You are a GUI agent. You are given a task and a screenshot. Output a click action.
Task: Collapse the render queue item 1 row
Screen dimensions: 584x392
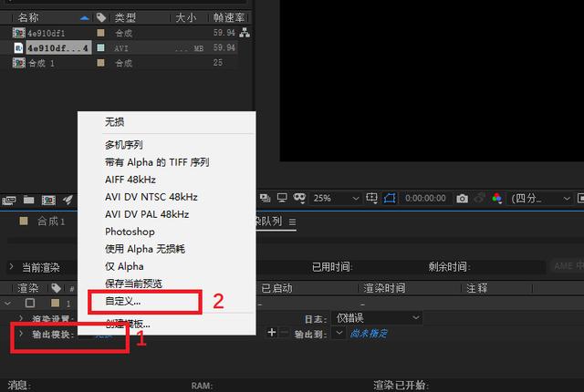pyautogui.click(x=7, y=304)
